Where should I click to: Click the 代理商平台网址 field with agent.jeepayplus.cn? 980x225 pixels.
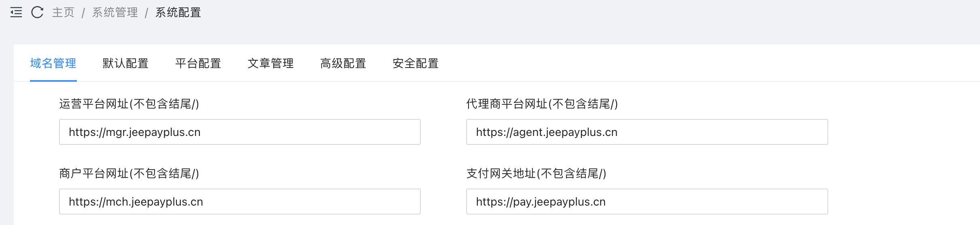[647, 132]
